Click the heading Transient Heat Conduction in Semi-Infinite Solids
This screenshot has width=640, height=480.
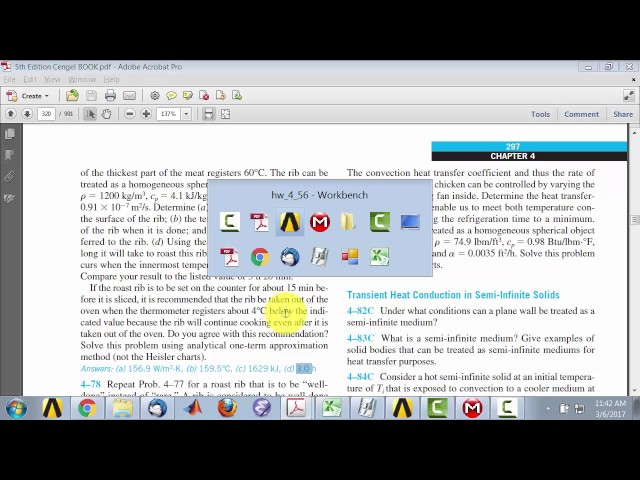click(453, 295)
